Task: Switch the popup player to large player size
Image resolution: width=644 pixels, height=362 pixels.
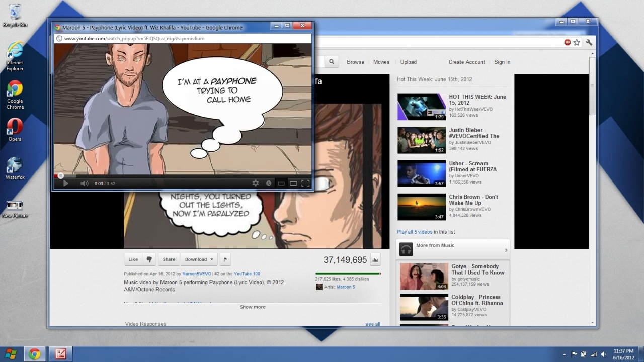Action: click(x=293, y=184)
